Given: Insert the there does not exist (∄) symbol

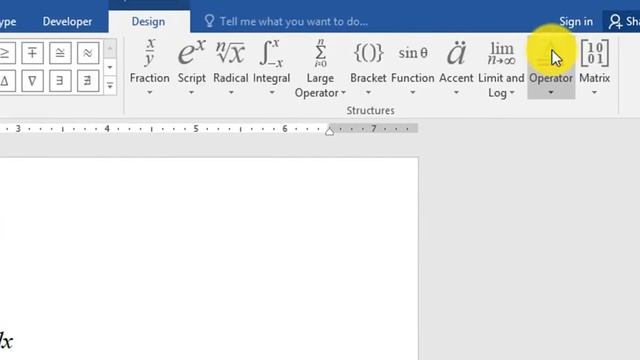Looking at the screenshot, I should point(88,81).
